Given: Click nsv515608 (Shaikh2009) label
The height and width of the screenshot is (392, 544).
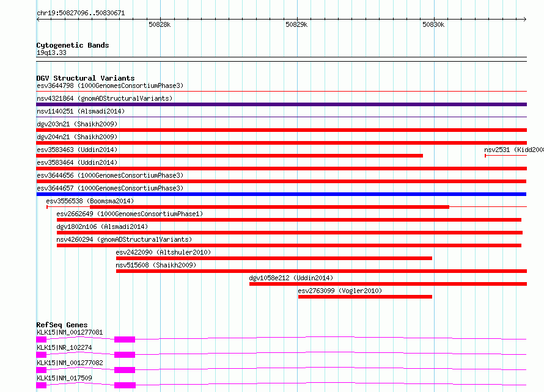Looking at the screenshot, I should 156,265.
